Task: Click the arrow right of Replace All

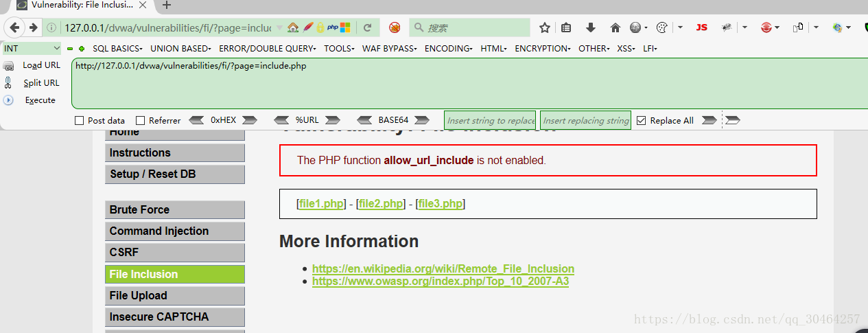Action: pyautogui.click(x=709, y=120)
